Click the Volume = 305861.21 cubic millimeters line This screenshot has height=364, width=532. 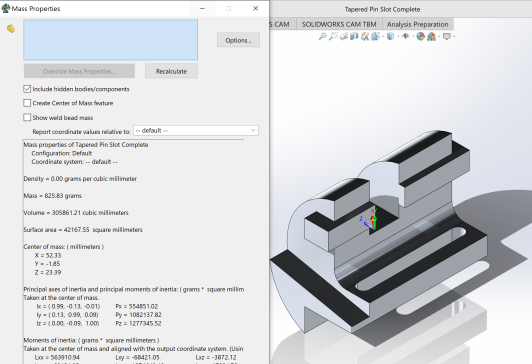76,213
